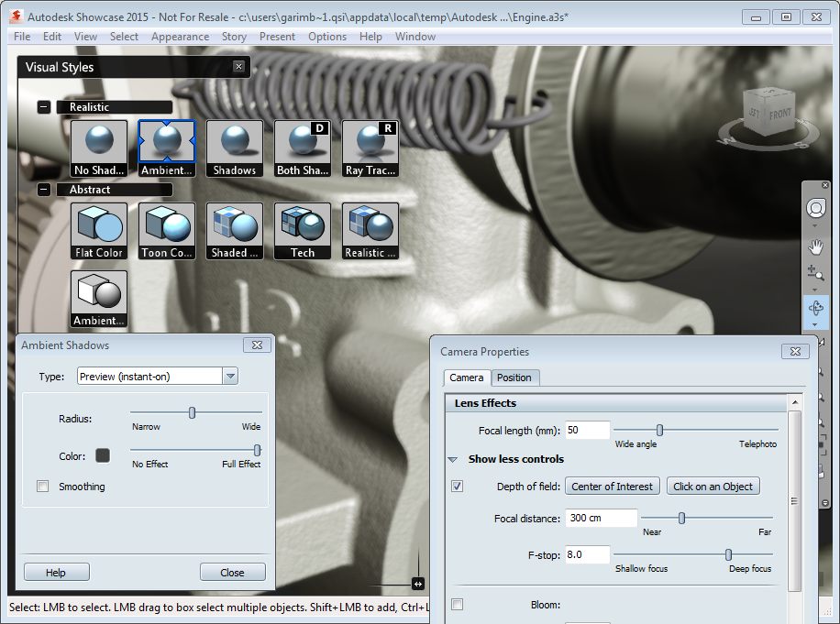Open the Window menu
This screenshot has height=624, width=840.
pyautogui.click(x=415, y=37)
